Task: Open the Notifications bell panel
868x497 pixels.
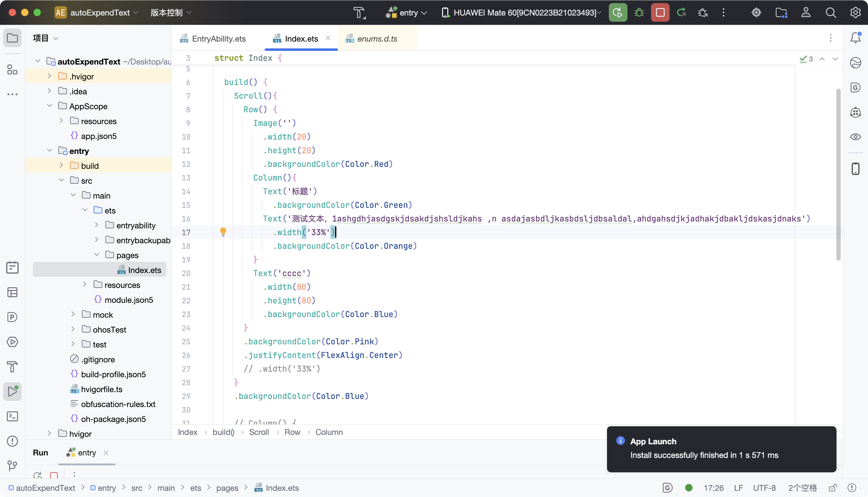Action: [x=855, y=38]
